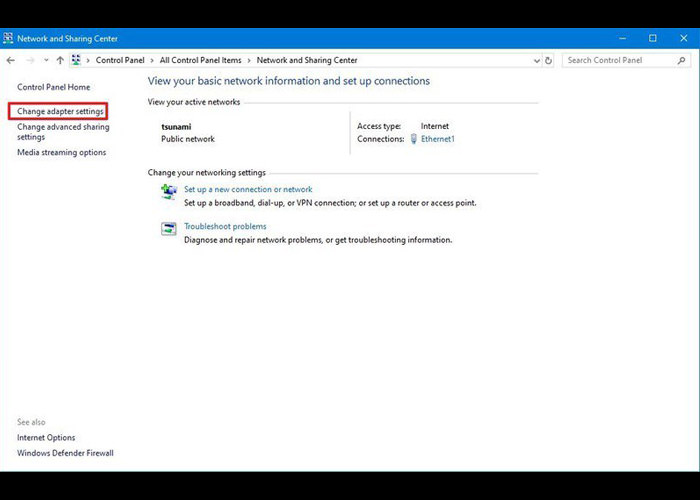Go up one level with Up arrow
Viewport: 700px width, 500px height.
click(x=60, y=60)
